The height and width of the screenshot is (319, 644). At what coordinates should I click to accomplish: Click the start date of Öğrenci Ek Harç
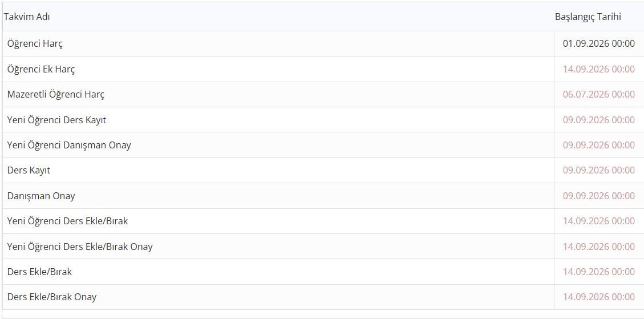(x=598, y=69)
